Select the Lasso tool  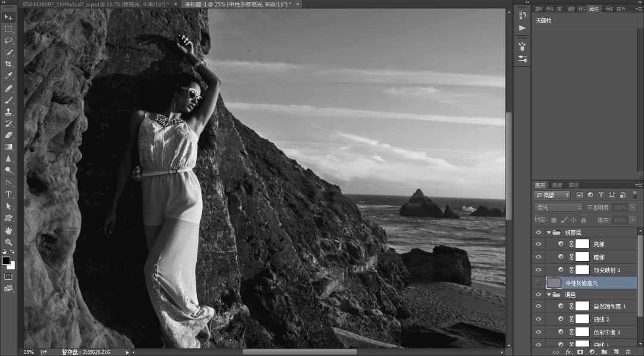[9, 41]
